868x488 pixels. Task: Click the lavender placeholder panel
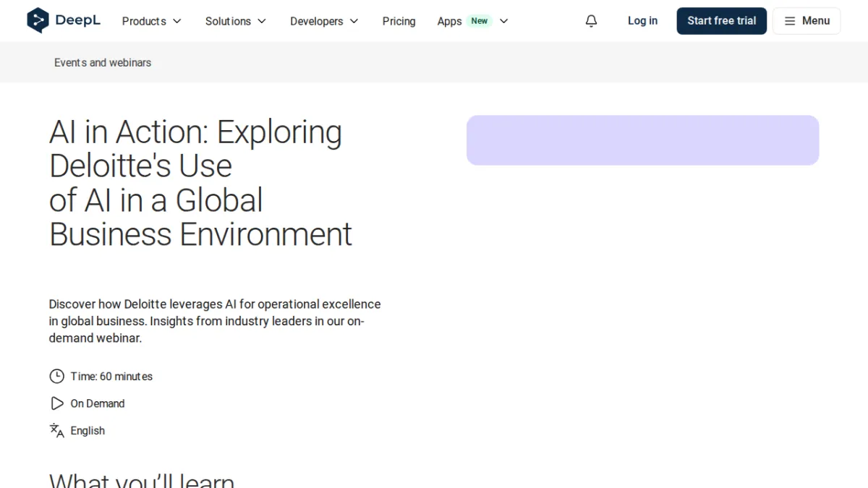[642, 140]
